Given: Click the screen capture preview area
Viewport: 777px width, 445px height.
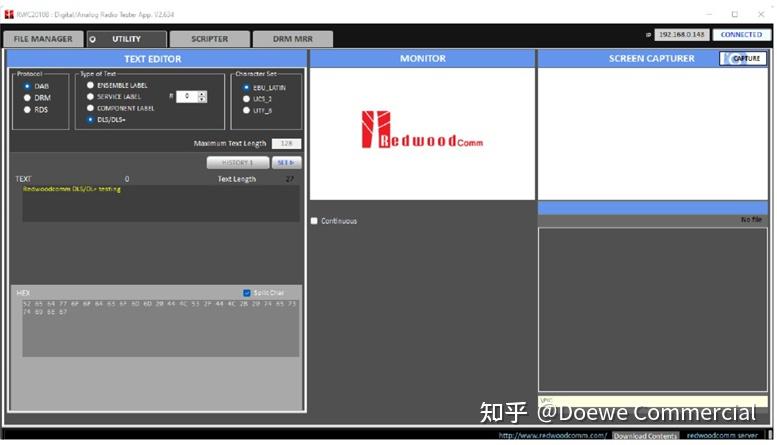Looking at the screenshot, I should (653, 134).
